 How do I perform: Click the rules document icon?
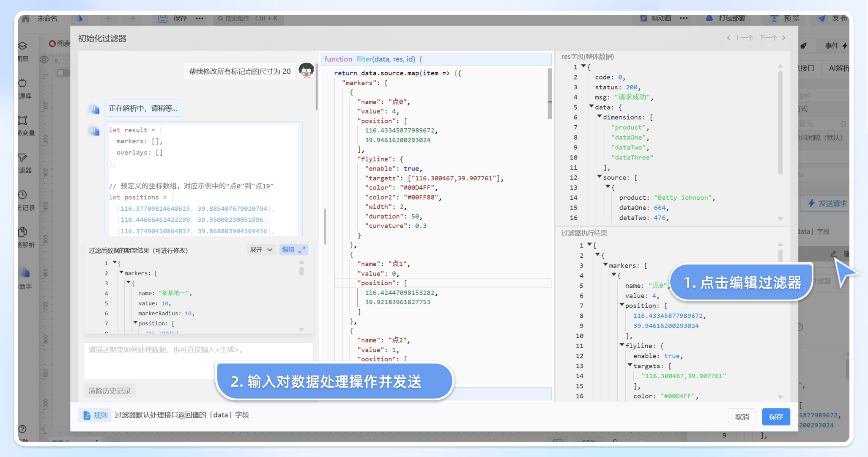pyautogui.click(x=87, y=415)
